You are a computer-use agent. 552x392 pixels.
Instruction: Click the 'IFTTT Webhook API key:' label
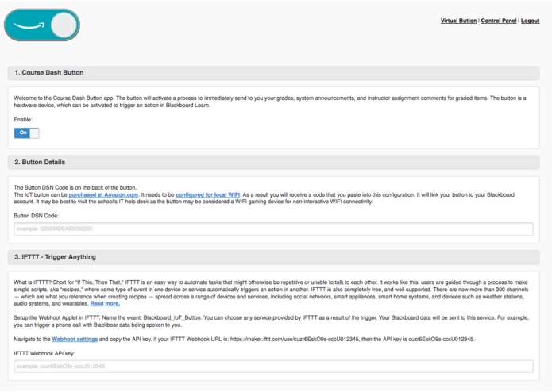tap(44, 354)
